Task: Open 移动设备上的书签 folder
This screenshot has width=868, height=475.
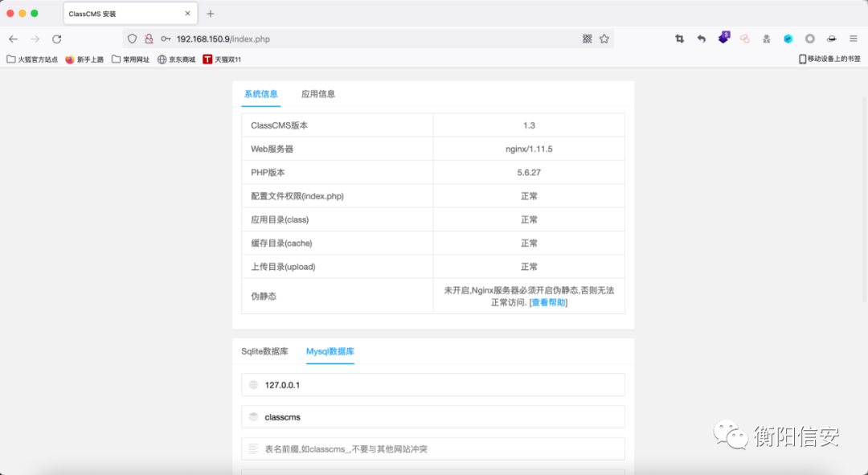Action: click(829, 59)
